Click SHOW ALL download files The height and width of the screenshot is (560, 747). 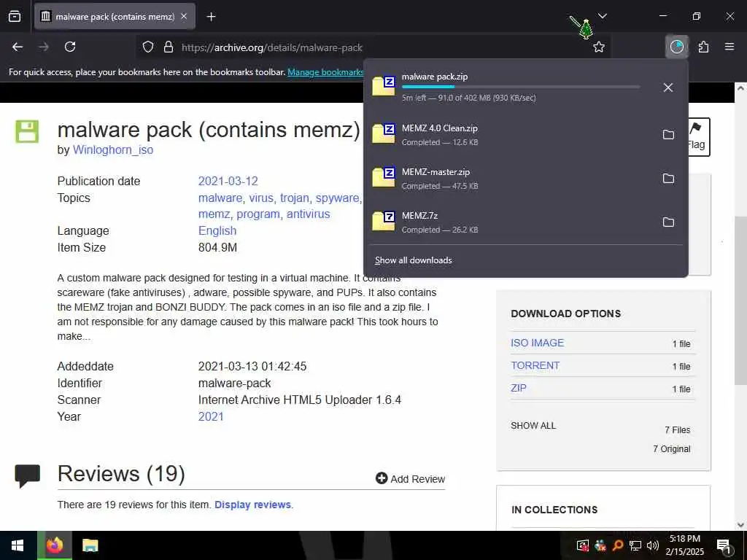pyautogui.click(x=533, y=426)
